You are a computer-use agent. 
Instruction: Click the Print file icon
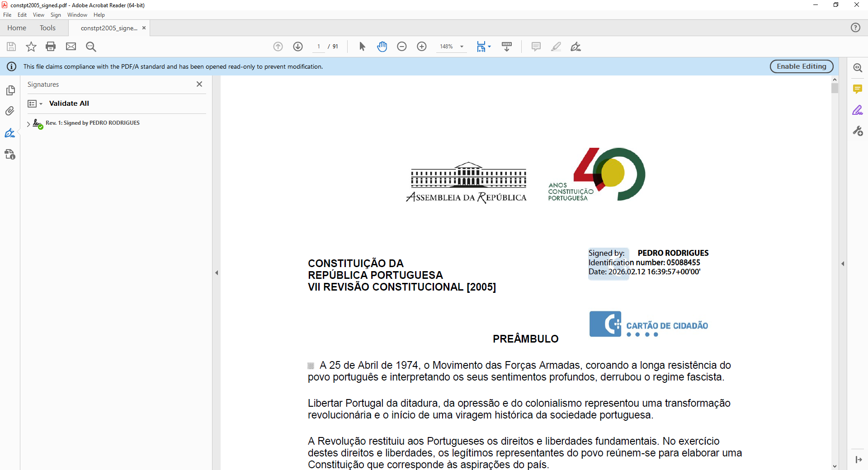pos(51,47)
